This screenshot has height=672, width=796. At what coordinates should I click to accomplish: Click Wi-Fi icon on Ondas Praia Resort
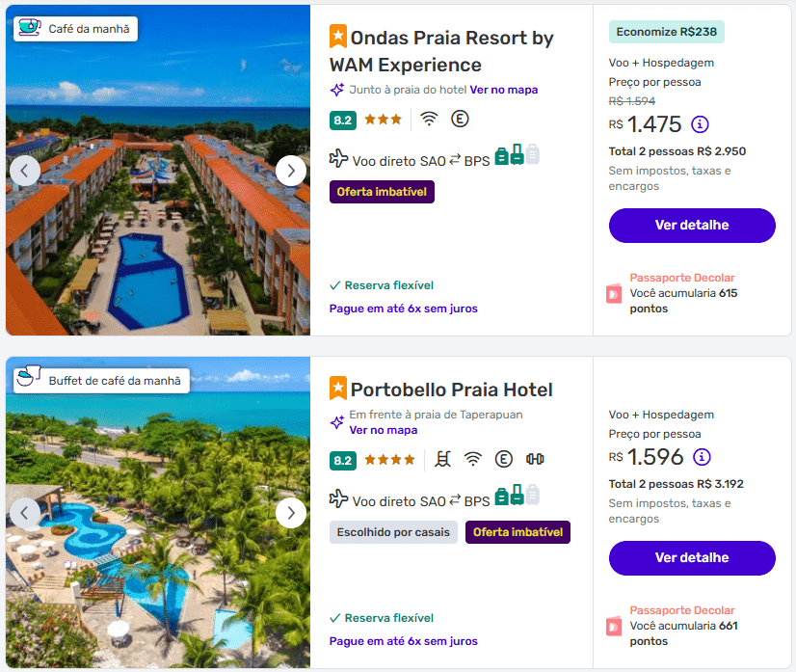429,120
